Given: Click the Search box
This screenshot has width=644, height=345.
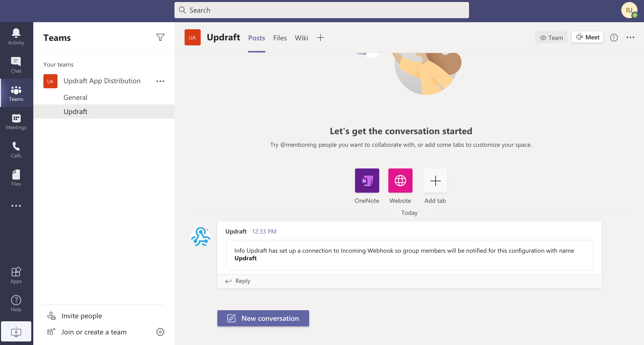Looking at the screenshot, I should (x=322, y=10).
